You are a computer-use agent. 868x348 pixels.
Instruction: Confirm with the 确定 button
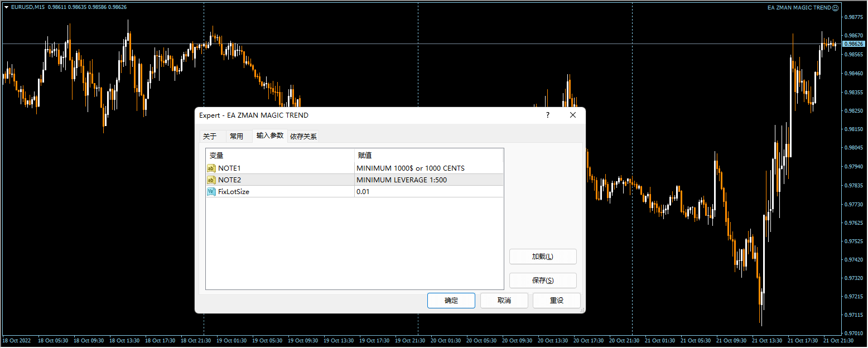pos(451,301)
